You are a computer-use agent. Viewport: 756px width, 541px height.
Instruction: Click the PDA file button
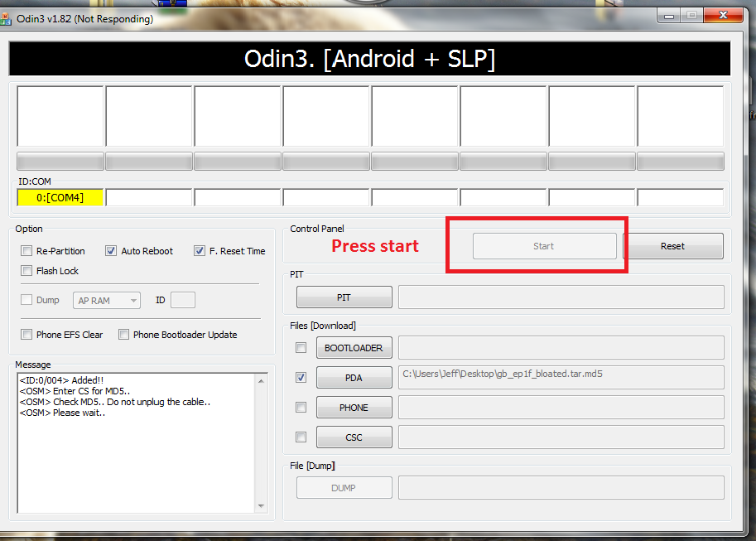[x=354, y=378]
